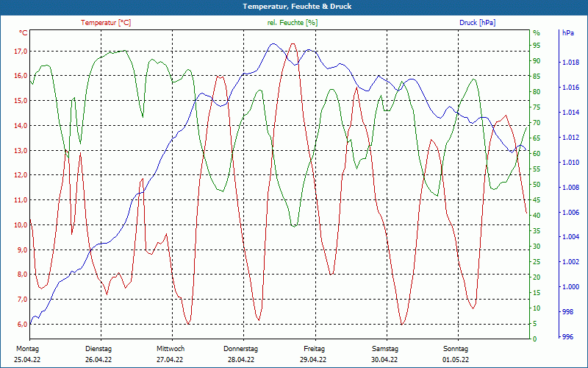This screenshot has height=368, width=588.
Task: Click the '75' humidity axis value
Action: [x=537, y=107]
